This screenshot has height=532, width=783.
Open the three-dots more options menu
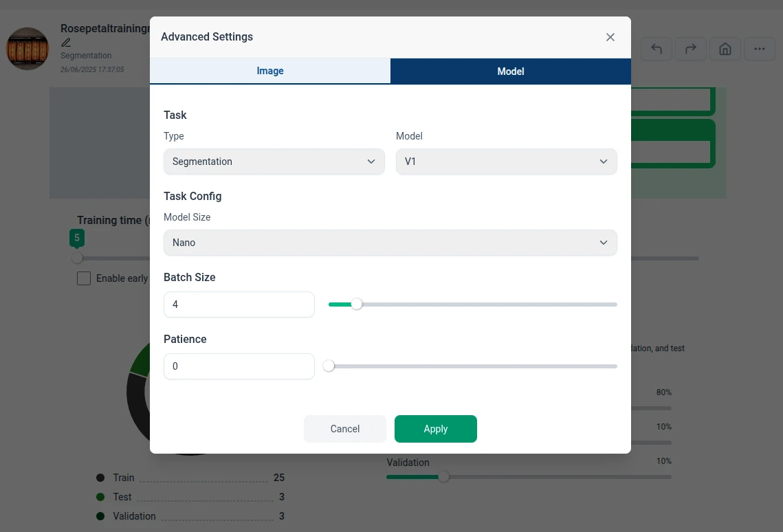tap(759, 49)
